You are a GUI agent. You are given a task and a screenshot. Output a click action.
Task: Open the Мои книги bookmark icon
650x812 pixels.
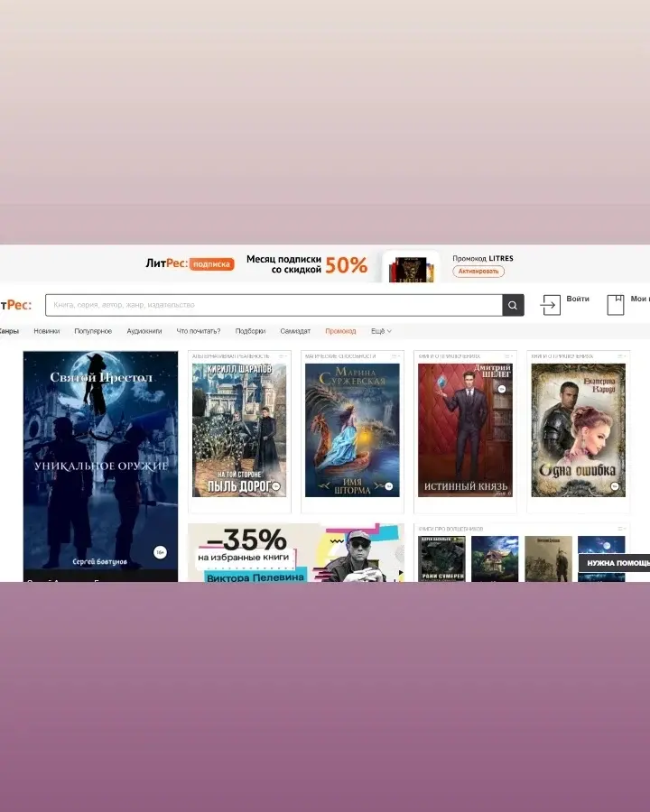coord(616,305)
